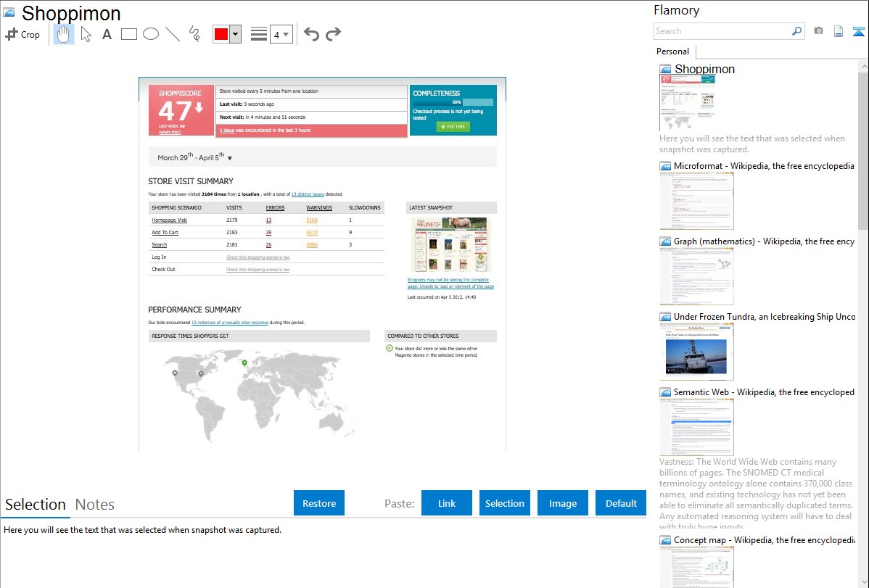This screenshot has height=588, width=869.
Task: Select the ellipse shape tool
Action: point(151,34)
